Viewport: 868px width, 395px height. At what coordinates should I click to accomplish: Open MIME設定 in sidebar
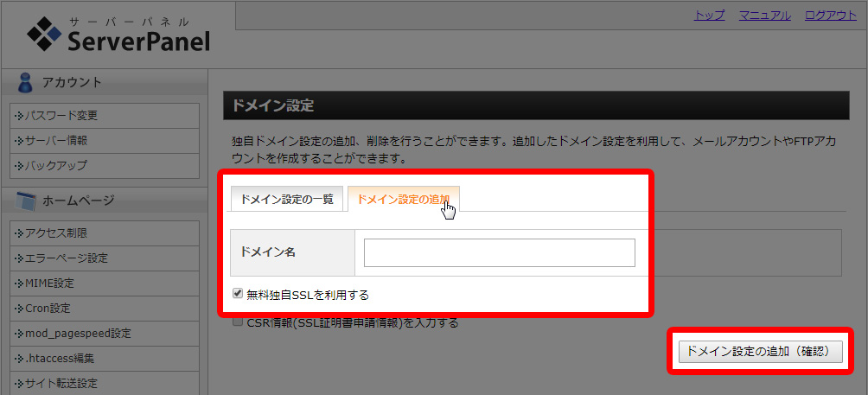click(104, 284)
